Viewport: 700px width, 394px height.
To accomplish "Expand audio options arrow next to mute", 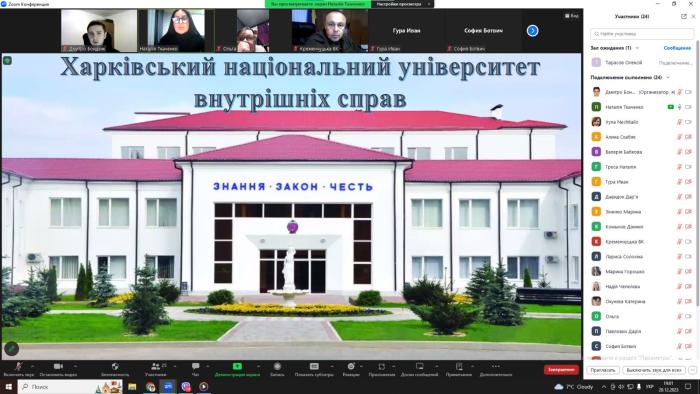I will click(x=32, y=366).
